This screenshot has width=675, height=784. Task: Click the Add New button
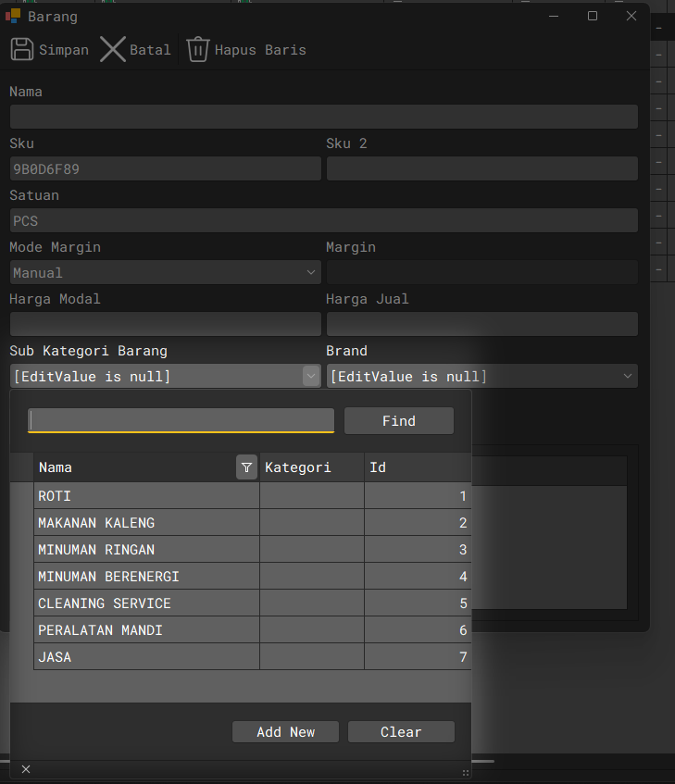tap(285, 732)
